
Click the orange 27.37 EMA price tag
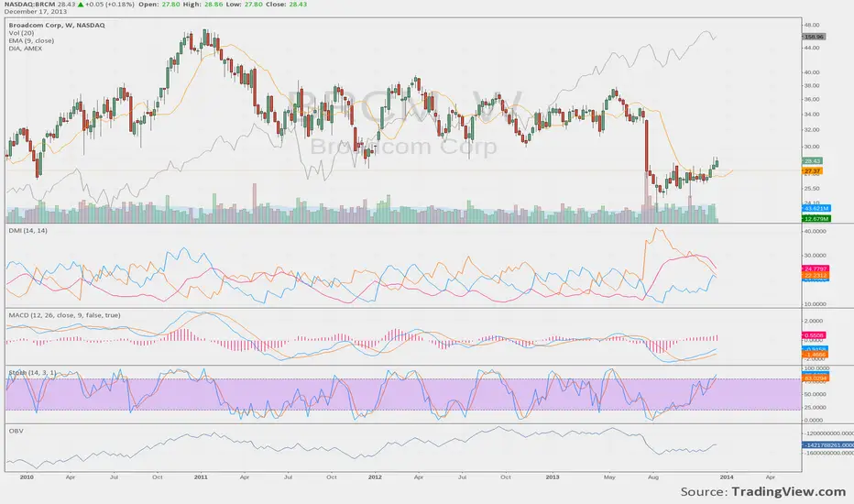812,171
